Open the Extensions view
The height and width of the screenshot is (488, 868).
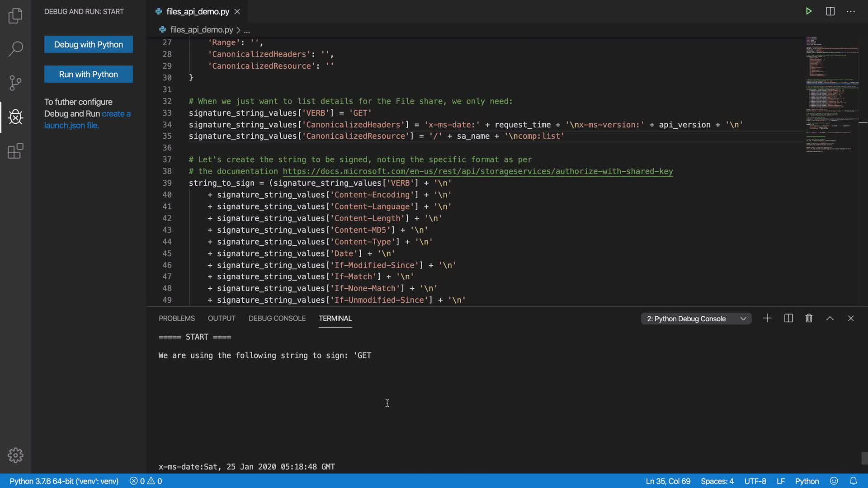[15, 151]
